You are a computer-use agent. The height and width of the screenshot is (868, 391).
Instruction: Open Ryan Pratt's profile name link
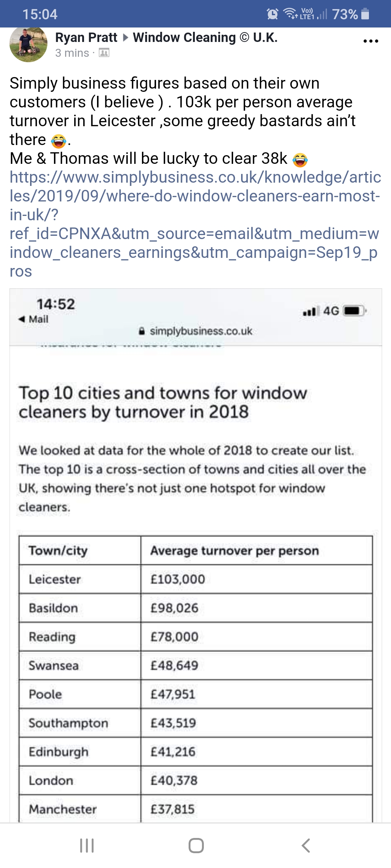tap(86, 37)
